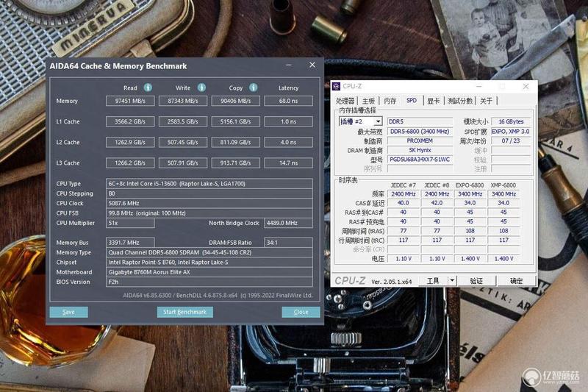This screenshot has height=392, width=588.
Task: Minimize the AIDA64 benchmark window
Action: (x=289, y=65)
